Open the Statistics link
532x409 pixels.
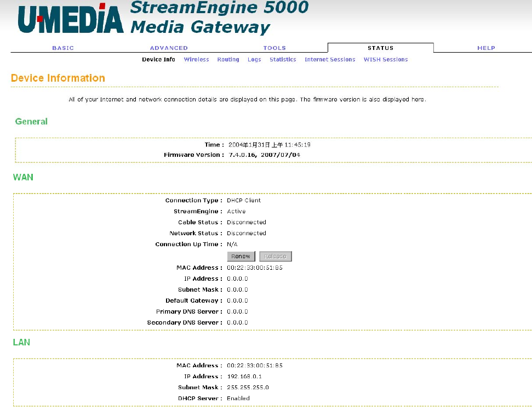click(283, 59)
